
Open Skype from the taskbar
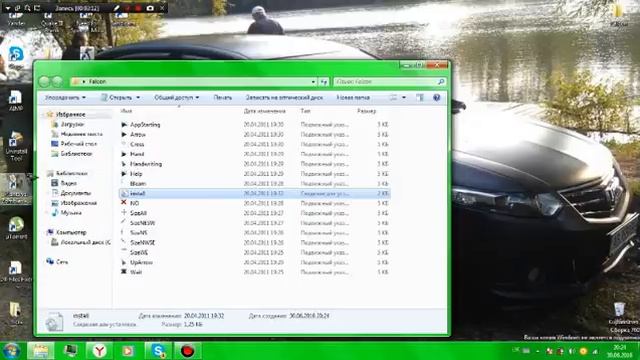[x=158, y=351]
